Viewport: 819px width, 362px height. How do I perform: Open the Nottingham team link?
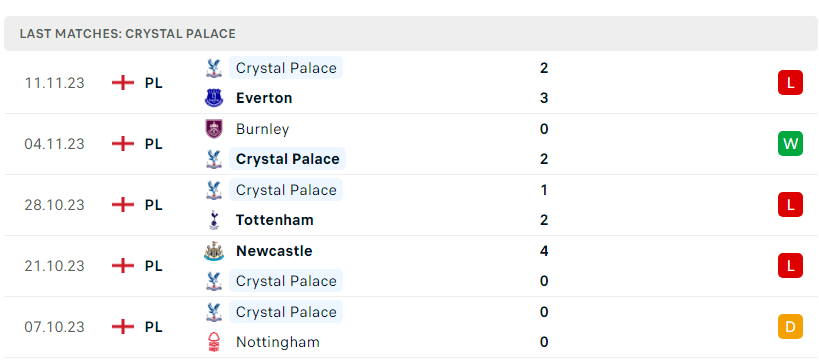(x=278, y=342)
